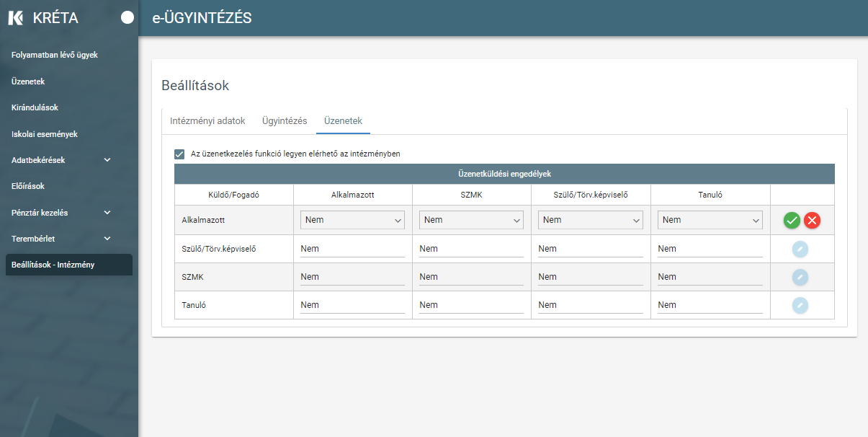Expand the Terembérlet chevron
Screen dimensions: 868x437
(x=107, y=239)
